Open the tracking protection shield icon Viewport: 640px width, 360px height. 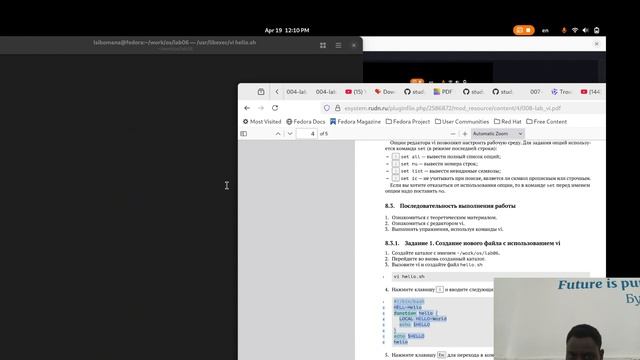click(327, 108)
